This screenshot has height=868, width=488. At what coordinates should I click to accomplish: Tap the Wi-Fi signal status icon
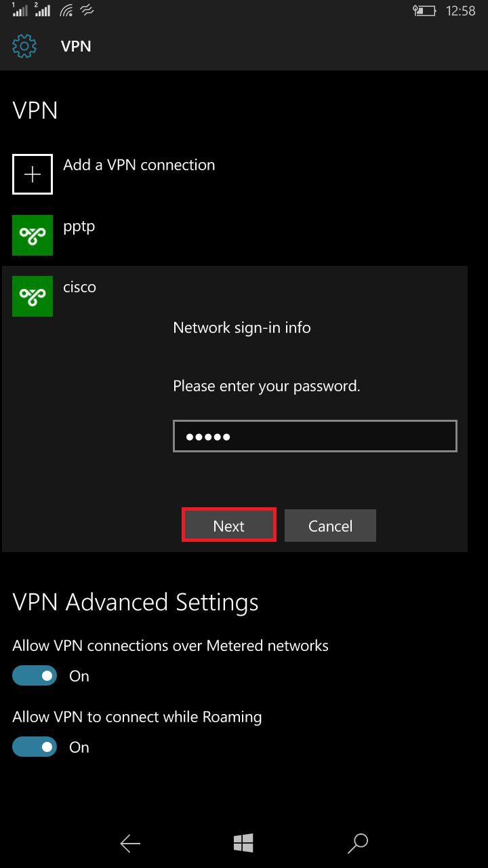pos(66,11)
